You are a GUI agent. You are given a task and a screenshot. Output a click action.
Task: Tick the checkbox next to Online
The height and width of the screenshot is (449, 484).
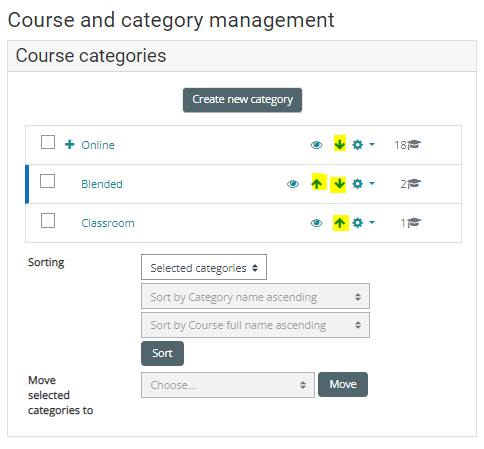[48, 142]
